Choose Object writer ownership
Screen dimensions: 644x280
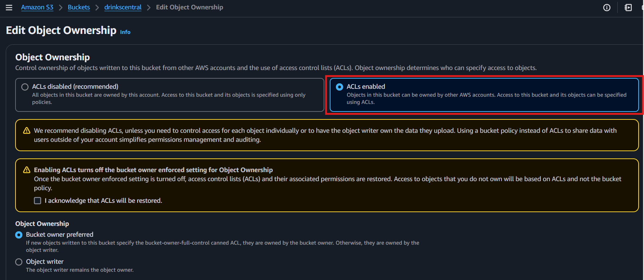19,262
